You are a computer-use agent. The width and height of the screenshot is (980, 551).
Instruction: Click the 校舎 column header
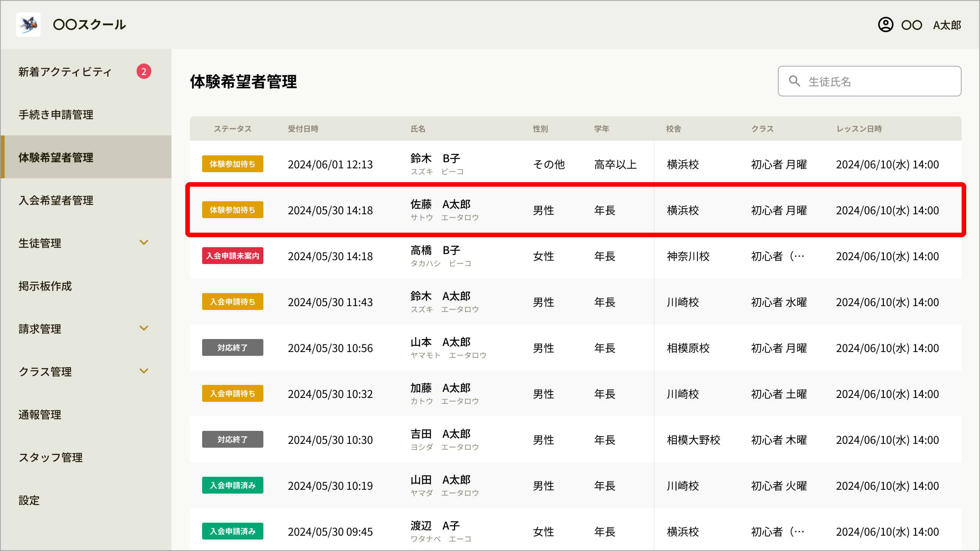point(674,129)
